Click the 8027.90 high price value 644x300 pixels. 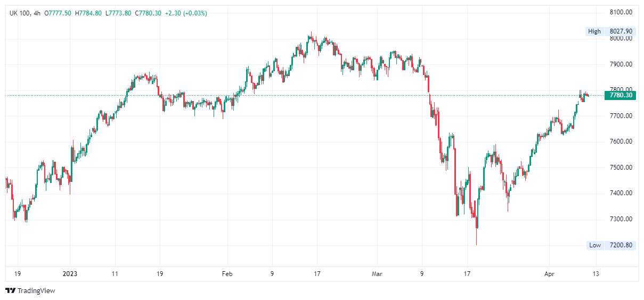[x=619, y=31]
